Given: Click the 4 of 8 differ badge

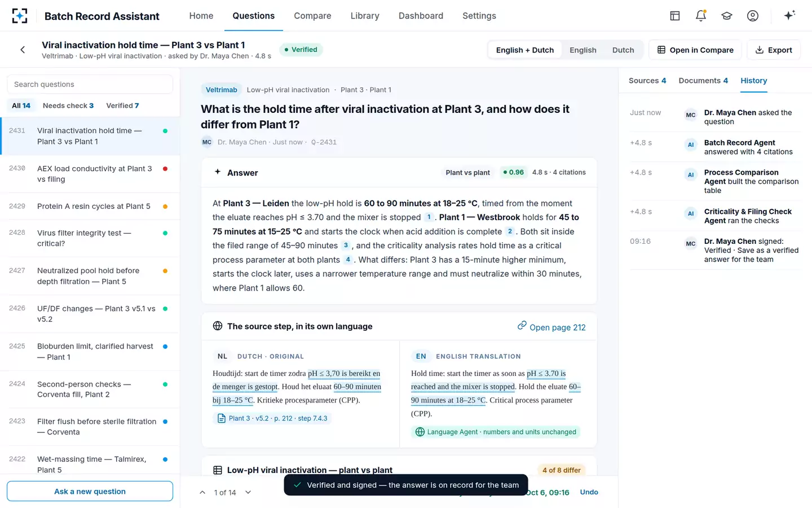Looking at the screenshot, I should (562, 470).
